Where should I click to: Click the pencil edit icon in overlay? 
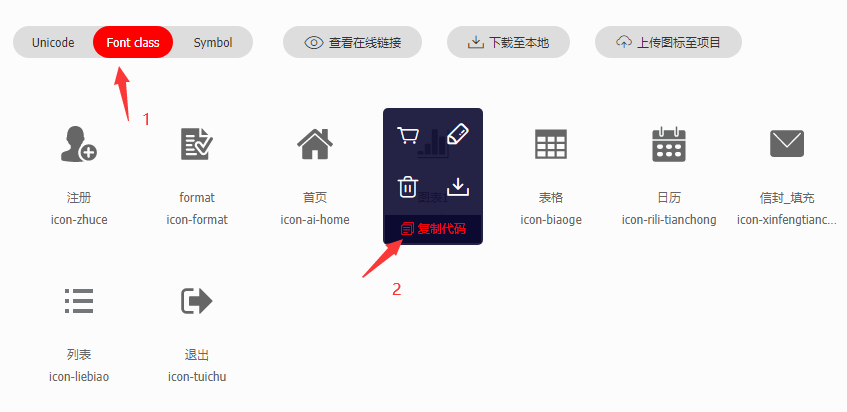point(458,134)
